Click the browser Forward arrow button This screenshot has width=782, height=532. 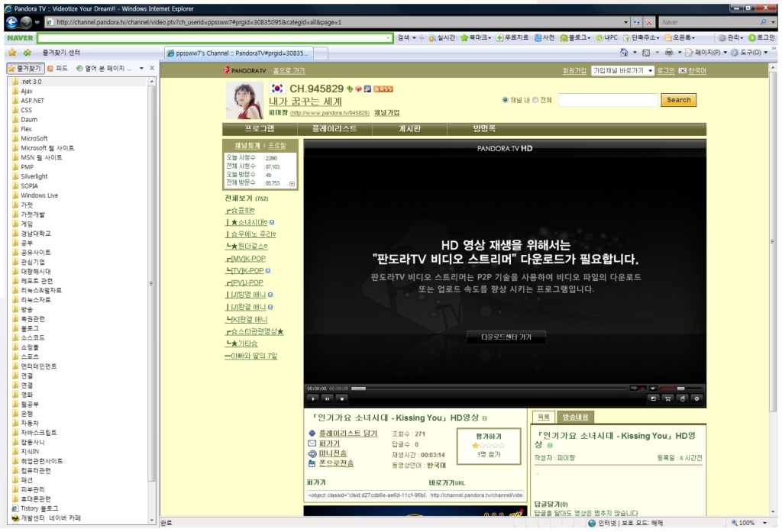point(26,22)
